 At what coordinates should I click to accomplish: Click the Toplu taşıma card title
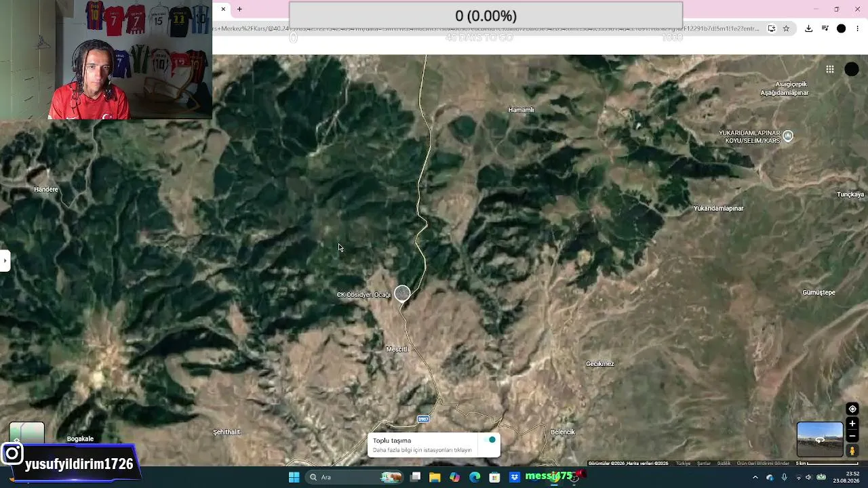pyautogui.click(x=392, y=441)
